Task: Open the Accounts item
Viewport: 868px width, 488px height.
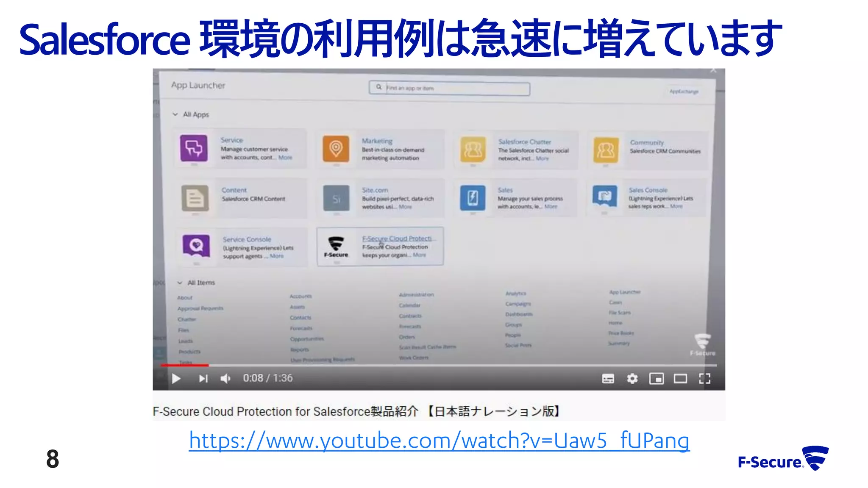Action: [x=301, y=296]
